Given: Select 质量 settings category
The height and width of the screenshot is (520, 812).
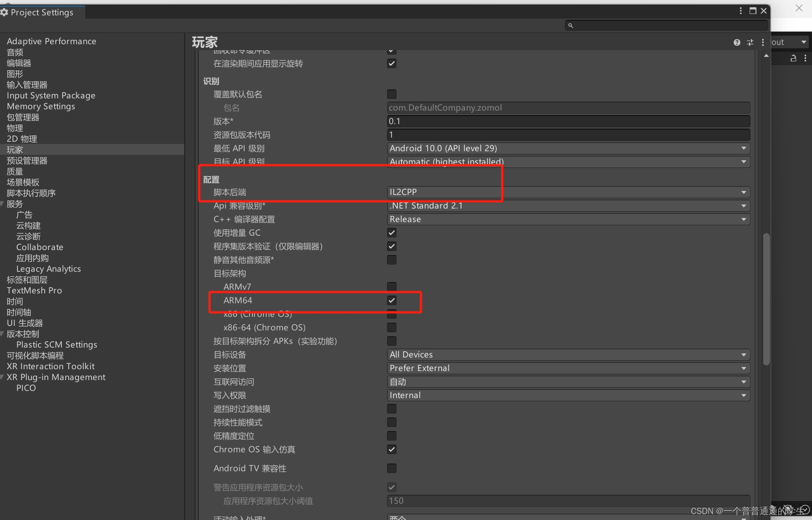Looking at the screenshot, I should pyautogui.click(x=15, y=172).
